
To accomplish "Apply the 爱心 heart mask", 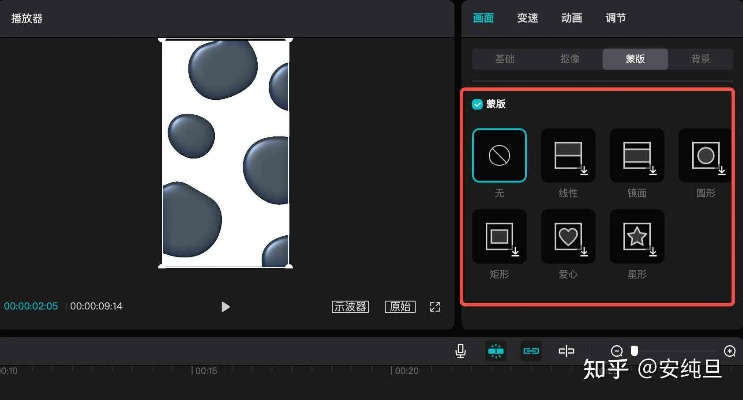I will pos(568,236).
